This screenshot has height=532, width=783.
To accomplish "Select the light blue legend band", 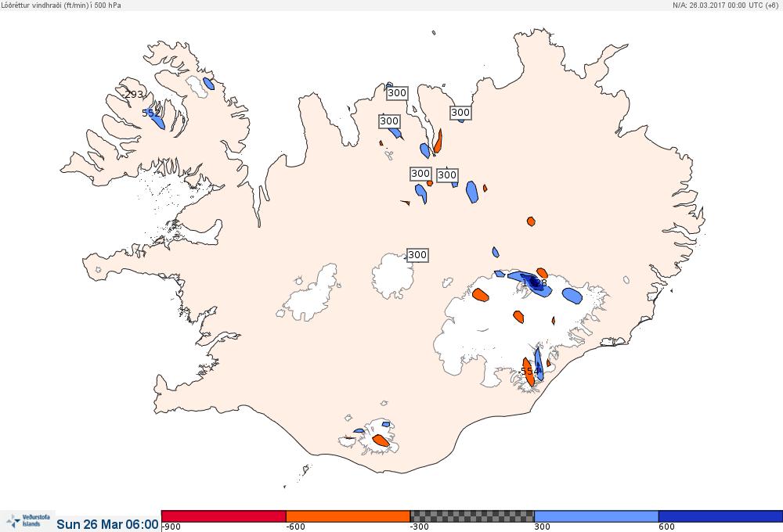I will click(596, 516).
